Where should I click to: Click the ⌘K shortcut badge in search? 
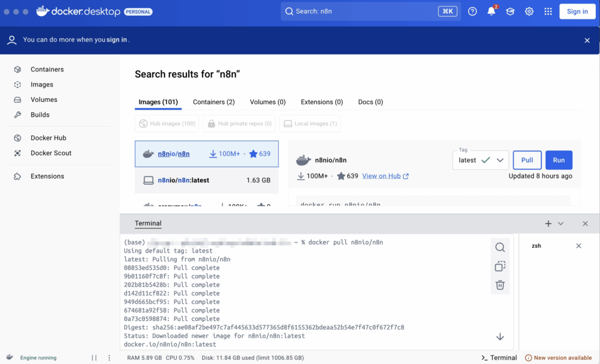click(x=447, y=12)
